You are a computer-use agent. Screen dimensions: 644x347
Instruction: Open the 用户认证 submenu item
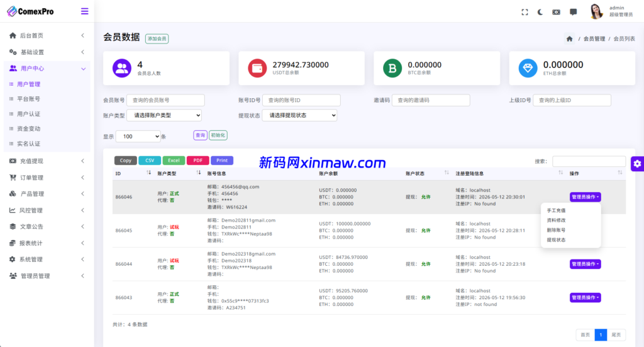(x=28, y=114)
